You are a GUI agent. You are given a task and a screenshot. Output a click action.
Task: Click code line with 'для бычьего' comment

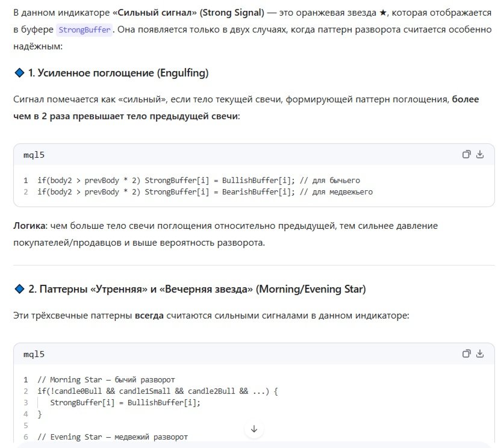point(199,180)
